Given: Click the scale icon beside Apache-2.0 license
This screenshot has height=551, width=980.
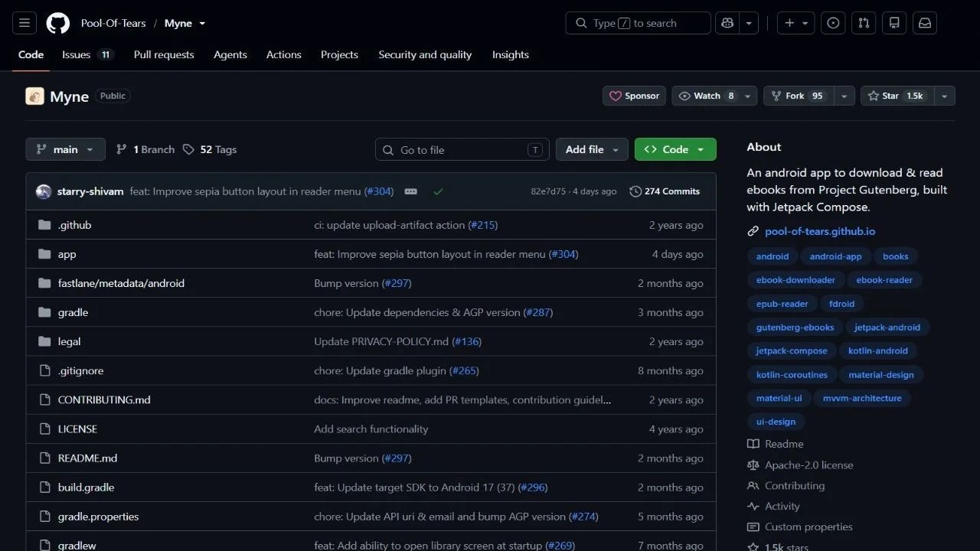Looking at the screenshot, I should 753,465.
